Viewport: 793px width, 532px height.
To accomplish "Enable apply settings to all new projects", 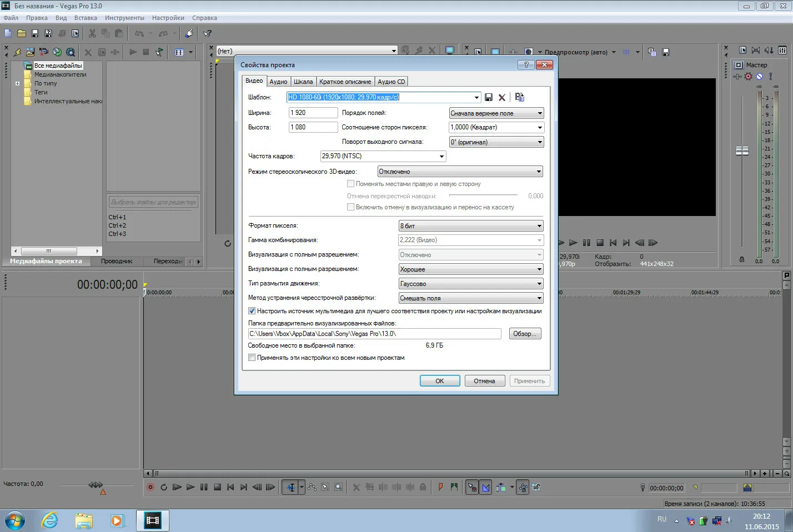I will pyautogui.click(x=252, y=358).
